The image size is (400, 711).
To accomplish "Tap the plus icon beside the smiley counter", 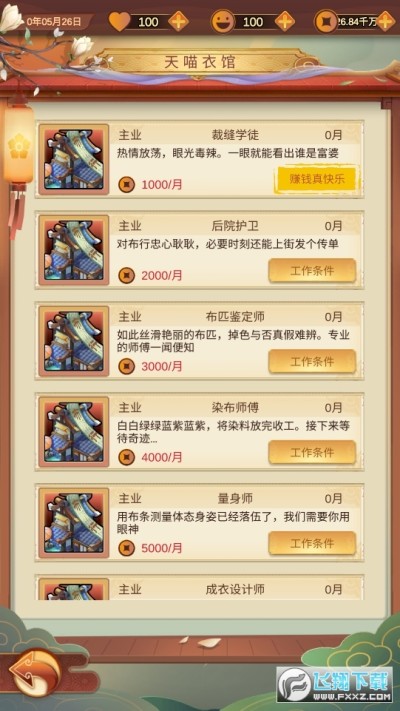I will [285, 21].
